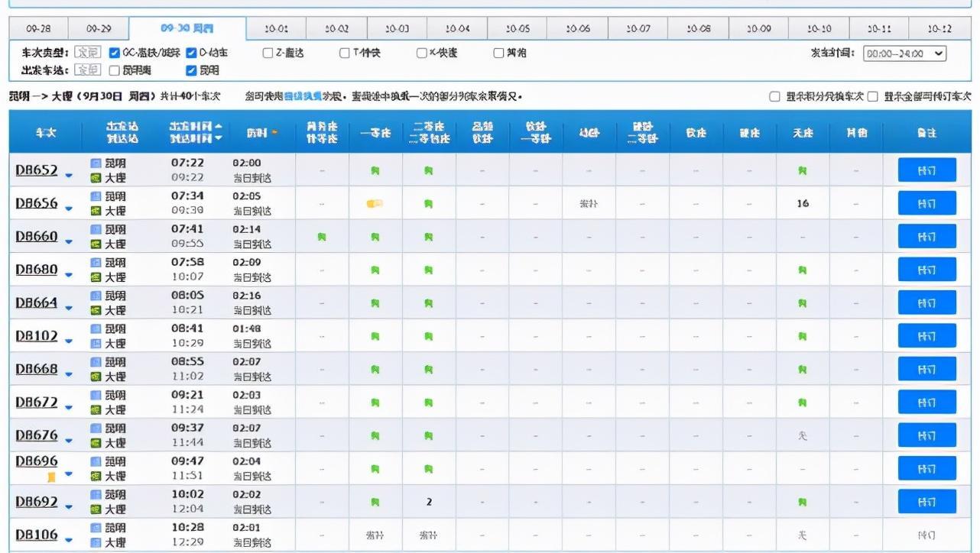980x553 pixels.
Task: Switch to the 10-01 date tab
Action: pyautogui.click(x=276, y=29)
